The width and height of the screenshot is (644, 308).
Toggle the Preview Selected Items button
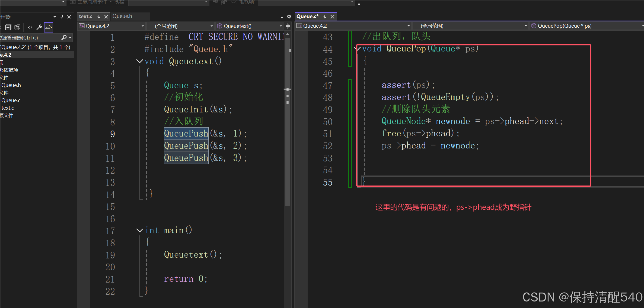(x=49, y=27)
